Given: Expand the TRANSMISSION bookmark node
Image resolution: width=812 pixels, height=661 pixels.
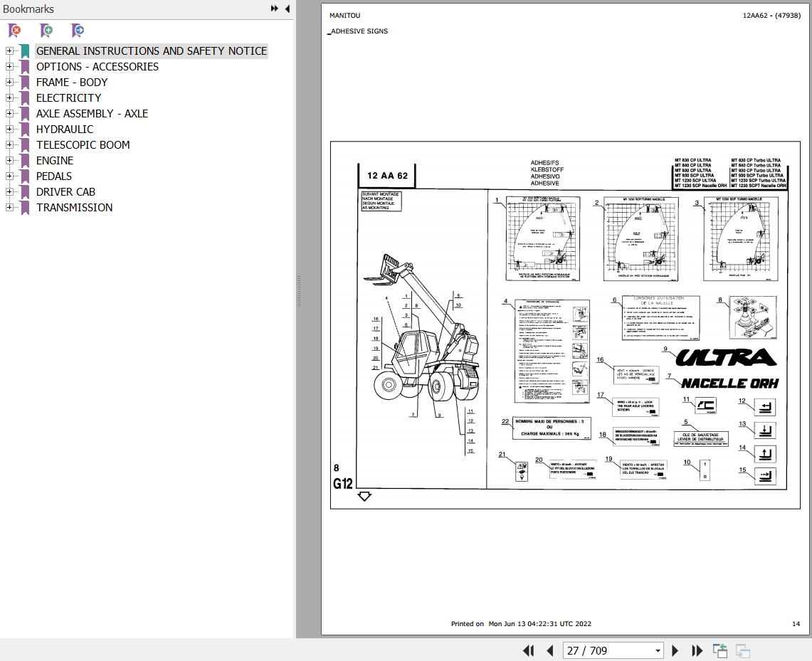Looking at the screenshot, I should (9, 207).
